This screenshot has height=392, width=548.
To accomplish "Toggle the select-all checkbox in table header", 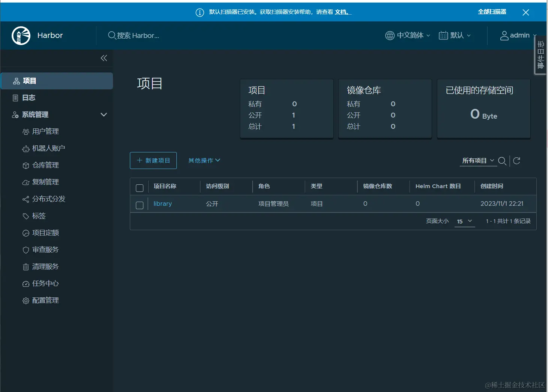I will point(140,188).
